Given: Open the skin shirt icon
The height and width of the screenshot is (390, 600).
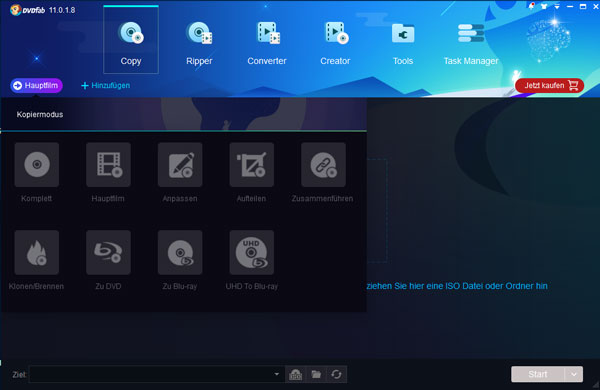Looking at the screenshot, I should pyautogui.click(x=544, y=7).
